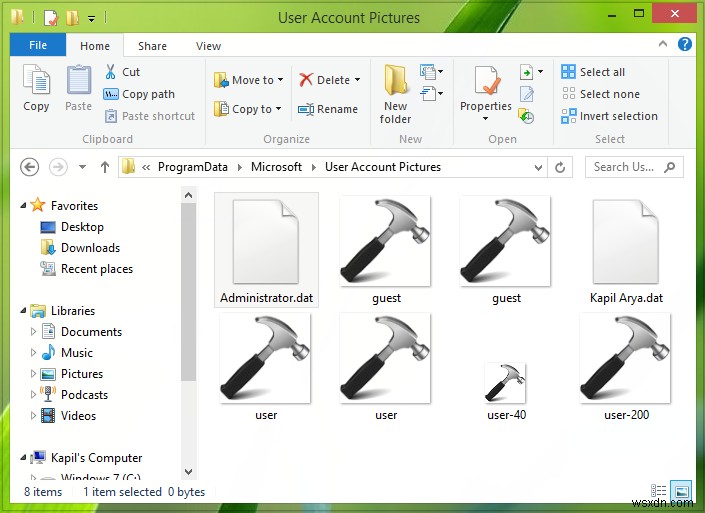Customize Quick Access Toolbar dropdown
705x513 pixels.
pos(91,18)
